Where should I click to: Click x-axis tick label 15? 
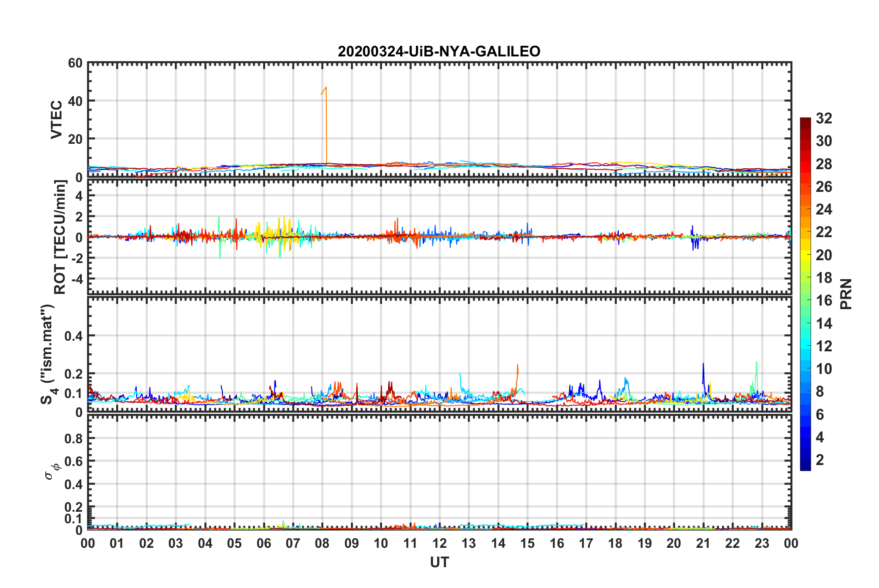pyautogui.click(x=527, y=543)
